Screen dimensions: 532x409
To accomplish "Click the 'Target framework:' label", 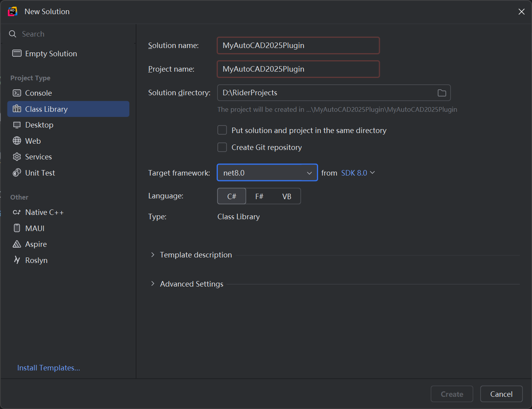I will click(179, 173).
